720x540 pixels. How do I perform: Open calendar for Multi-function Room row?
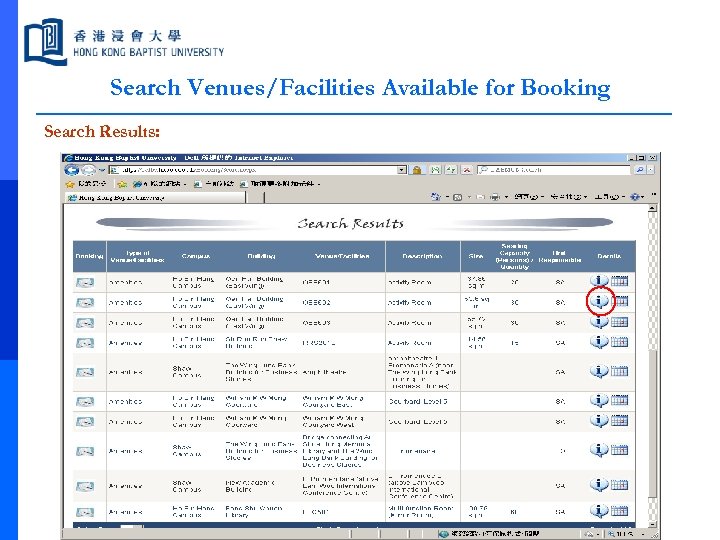coord(619,511)
